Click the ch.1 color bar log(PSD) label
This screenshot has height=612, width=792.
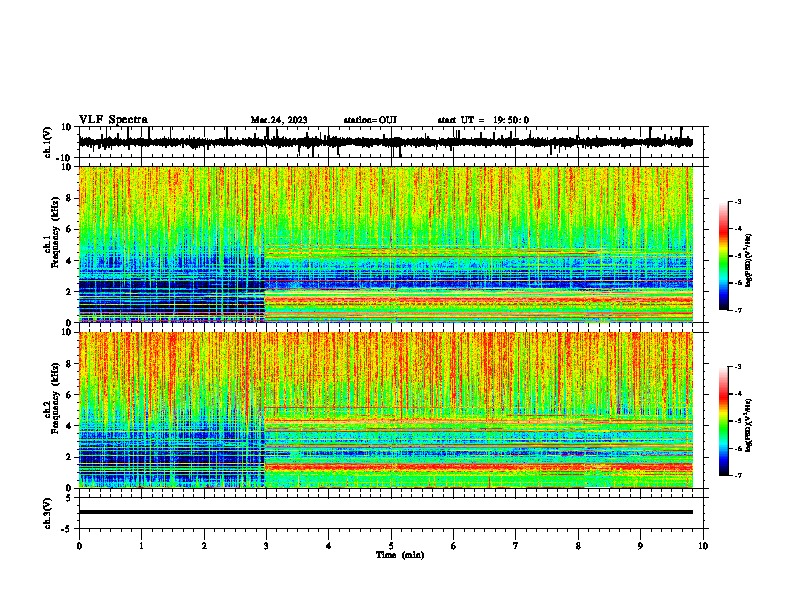748,261
